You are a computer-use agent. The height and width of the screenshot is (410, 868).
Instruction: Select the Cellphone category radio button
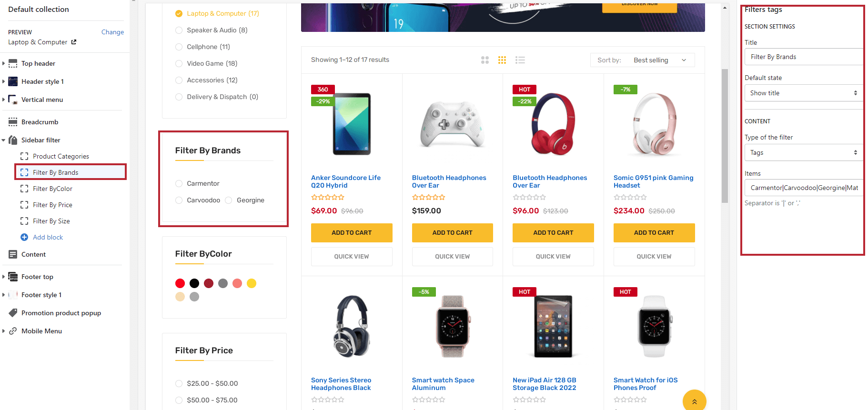(179, 47)
